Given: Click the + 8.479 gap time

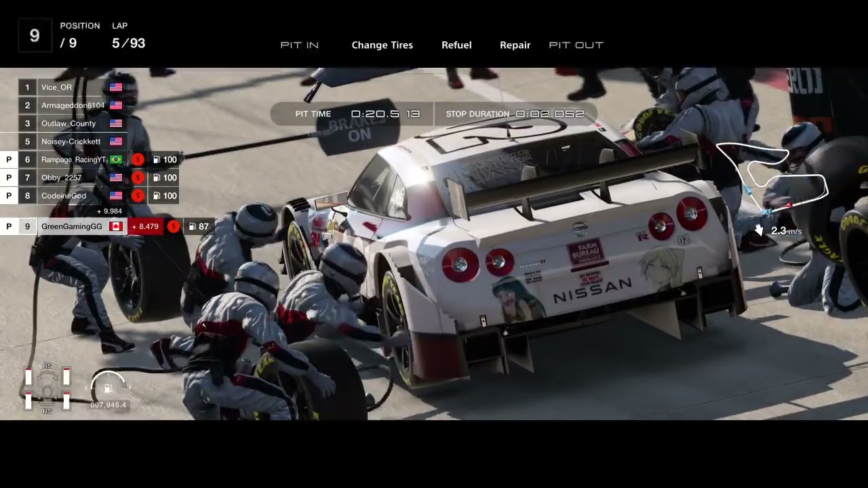Looking at the screenshot, I should click(x=145, y=226).
